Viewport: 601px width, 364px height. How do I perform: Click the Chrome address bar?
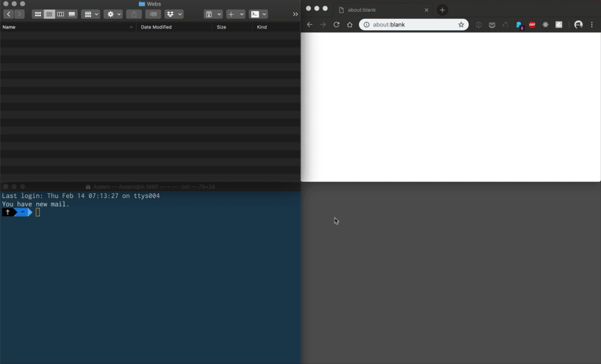pos(410,24)
